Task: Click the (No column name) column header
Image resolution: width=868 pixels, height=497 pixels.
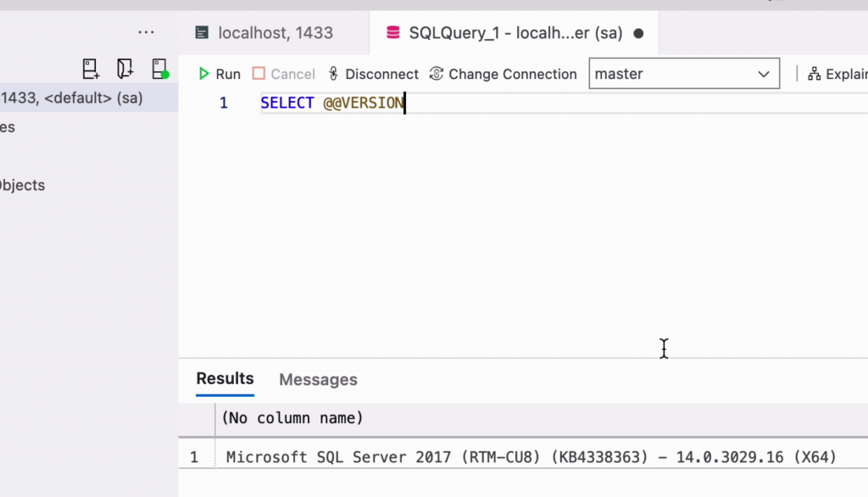Action: coord(292,417)
